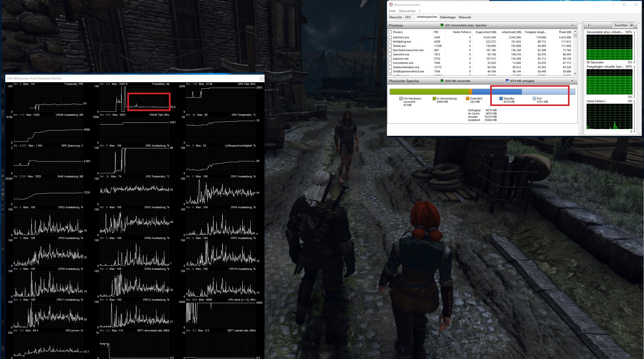
Task: Collapse the Prozesse section chevron
Action: point(572,25)
